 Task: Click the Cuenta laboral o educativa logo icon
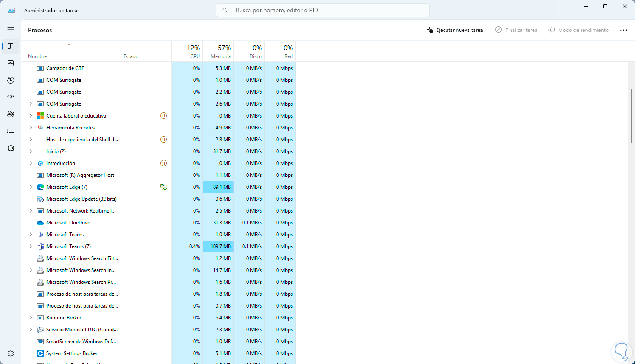click(40, 116)
